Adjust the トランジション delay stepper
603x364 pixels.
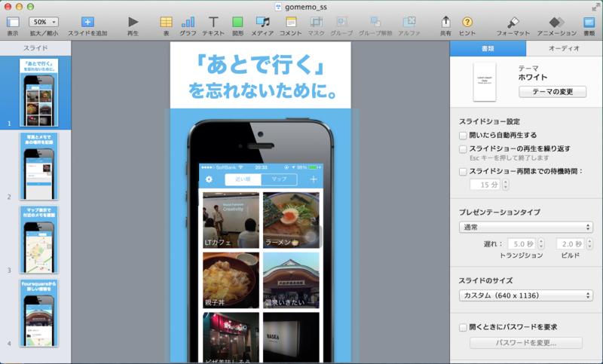541,243
